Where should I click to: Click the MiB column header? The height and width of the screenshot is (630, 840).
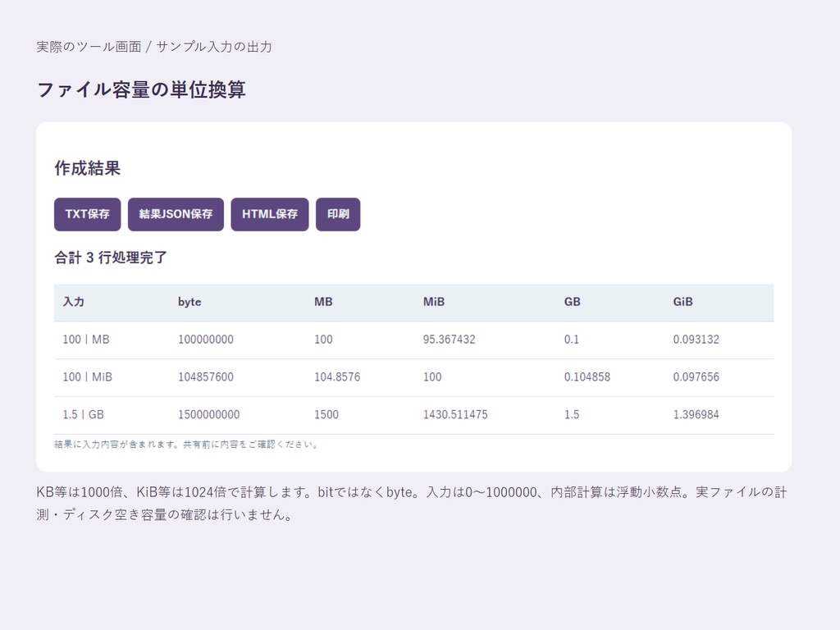(434, 302)
